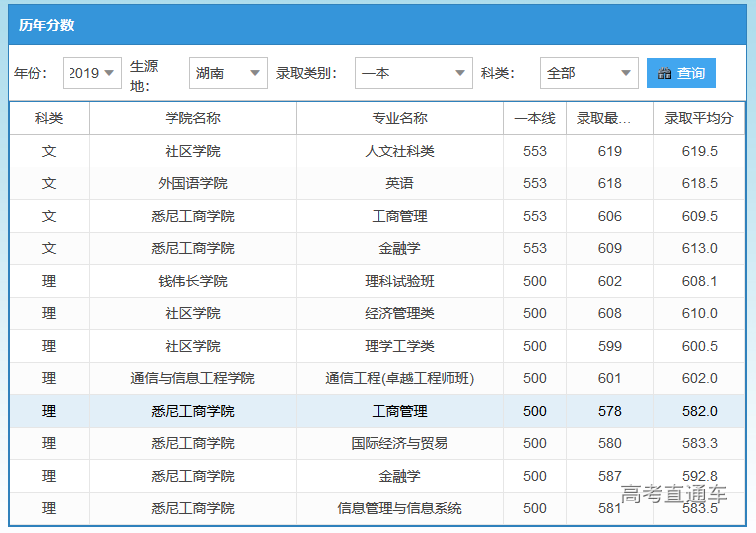The height and width of the screenshot is (533, 756).
Task: Select the 经济管理类 row
Action: [x=399, y=313]
